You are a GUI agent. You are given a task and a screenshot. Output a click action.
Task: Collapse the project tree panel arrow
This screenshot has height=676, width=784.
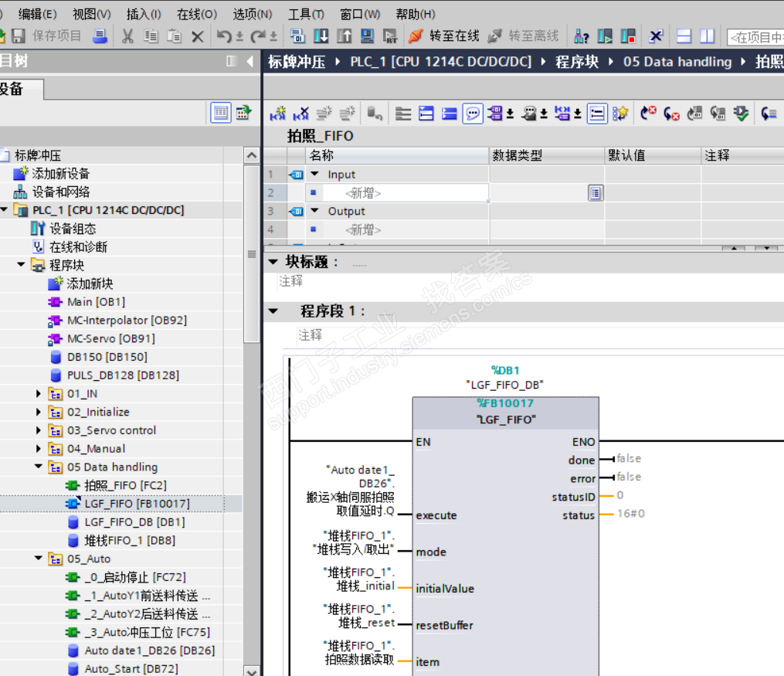coord(250,61)
